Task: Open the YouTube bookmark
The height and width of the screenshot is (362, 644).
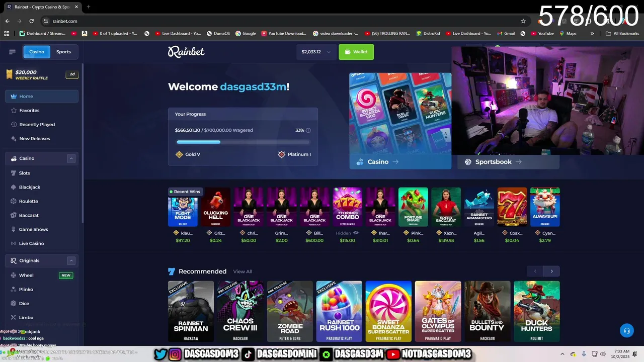Action: [x=542, y=34]
